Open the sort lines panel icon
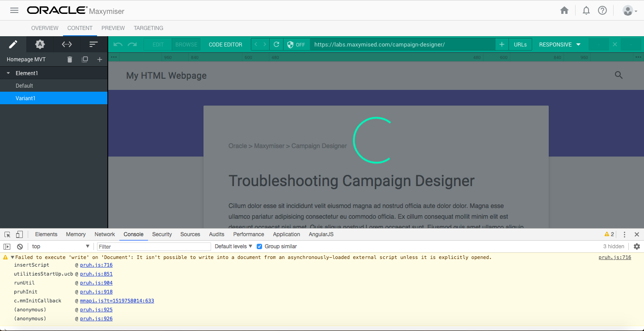 (x=93, y=44)
